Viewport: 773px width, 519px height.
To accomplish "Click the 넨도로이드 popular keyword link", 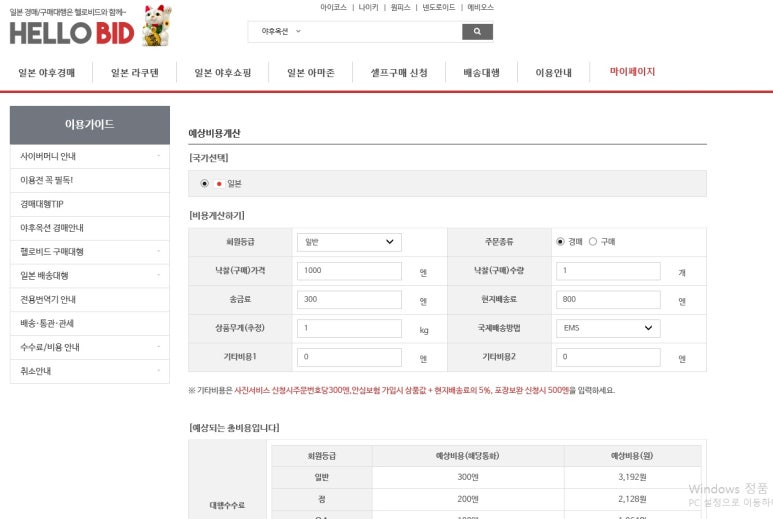I will 439,7.
